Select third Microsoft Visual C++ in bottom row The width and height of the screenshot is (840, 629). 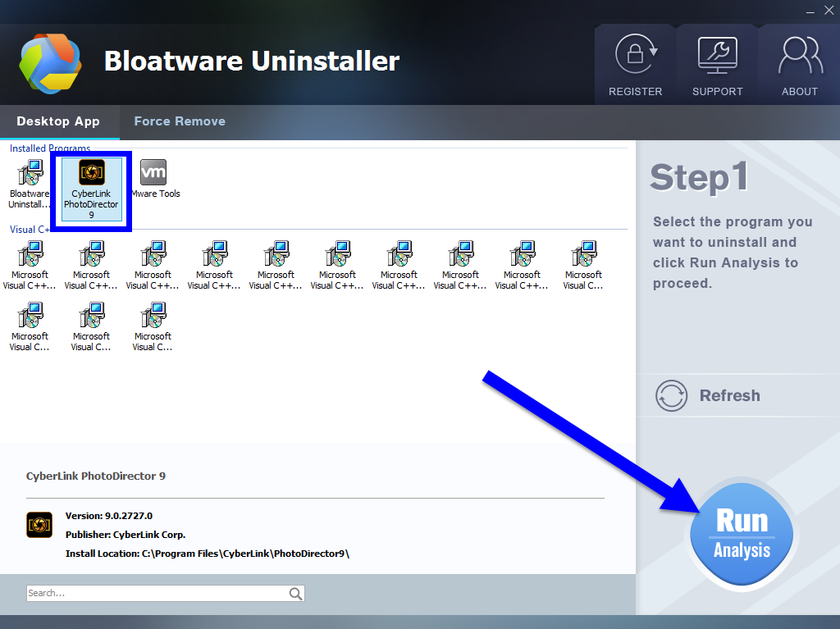[x=153, y=316]
